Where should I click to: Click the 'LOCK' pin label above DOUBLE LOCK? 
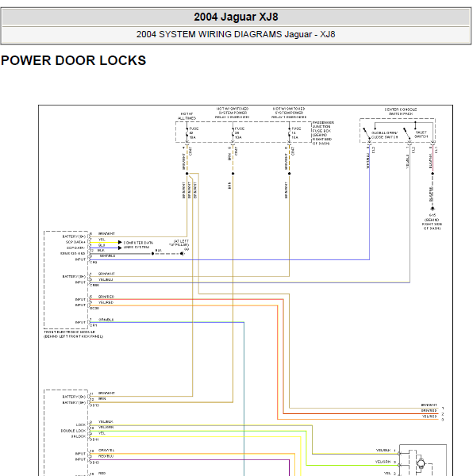pyautogui.click(x=81, y=424)
